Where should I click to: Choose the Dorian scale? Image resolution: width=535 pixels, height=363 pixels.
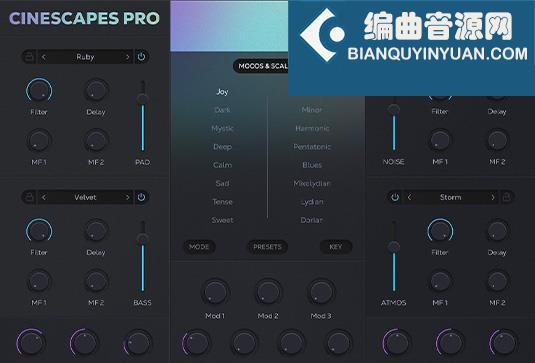tap(312, 220)
